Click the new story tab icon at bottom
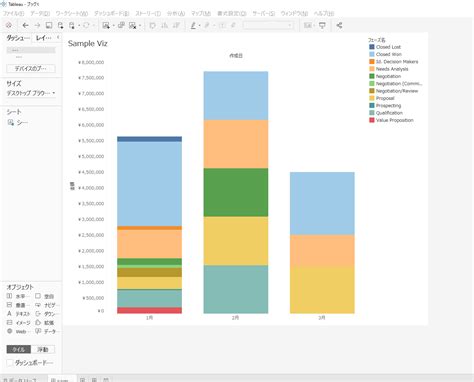 click(106, 380)
